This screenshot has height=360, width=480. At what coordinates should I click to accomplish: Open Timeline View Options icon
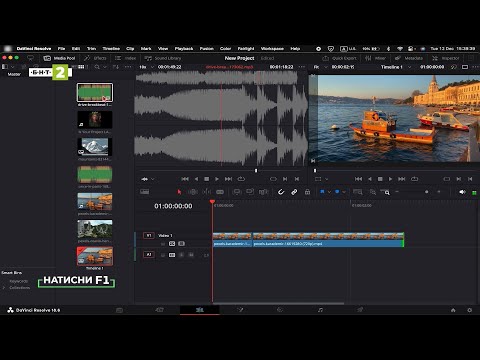point(144,192)
